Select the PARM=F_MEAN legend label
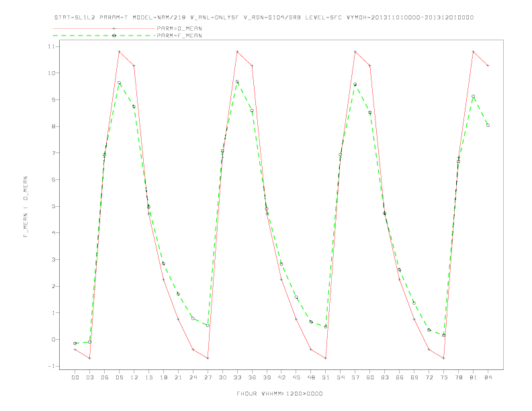The height and width of the screenshot is (411, 532). (x=179, y=36)
